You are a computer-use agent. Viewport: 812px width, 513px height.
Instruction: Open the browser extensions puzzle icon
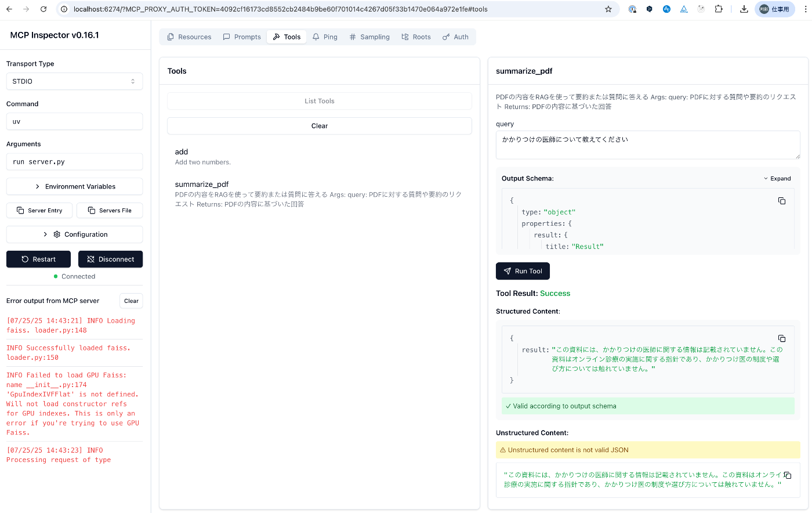pos(719,9)
